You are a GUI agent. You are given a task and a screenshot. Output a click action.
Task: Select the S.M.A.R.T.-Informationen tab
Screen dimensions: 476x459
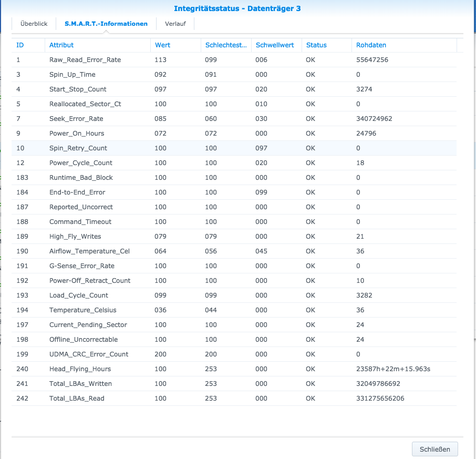click(x=106, y=24)
